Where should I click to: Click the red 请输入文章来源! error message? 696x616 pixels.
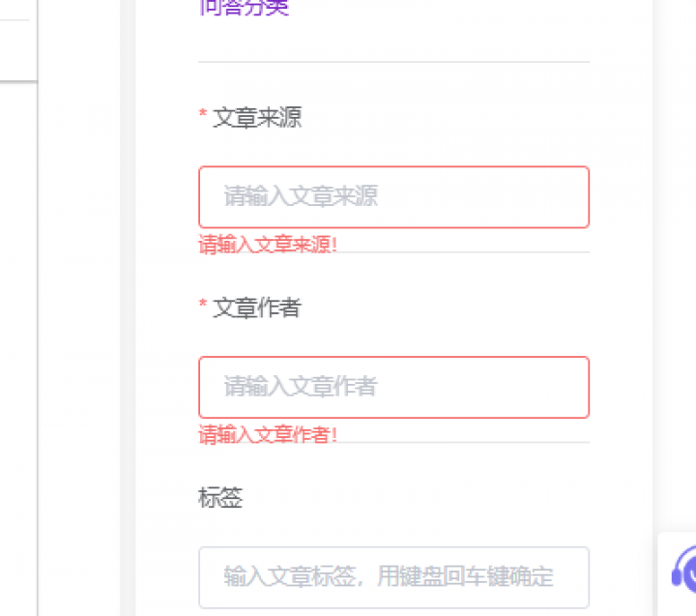[268, 244]
